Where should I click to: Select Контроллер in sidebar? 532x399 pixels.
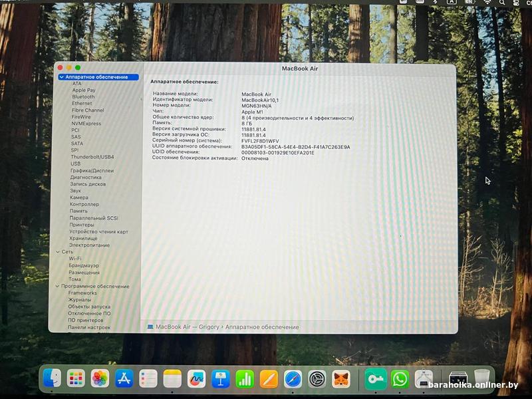[x=84, y=204]
